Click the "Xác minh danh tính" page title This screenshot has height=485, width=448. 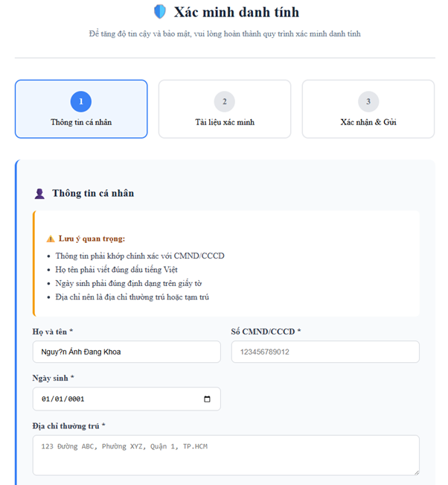(x=236, y=12)
